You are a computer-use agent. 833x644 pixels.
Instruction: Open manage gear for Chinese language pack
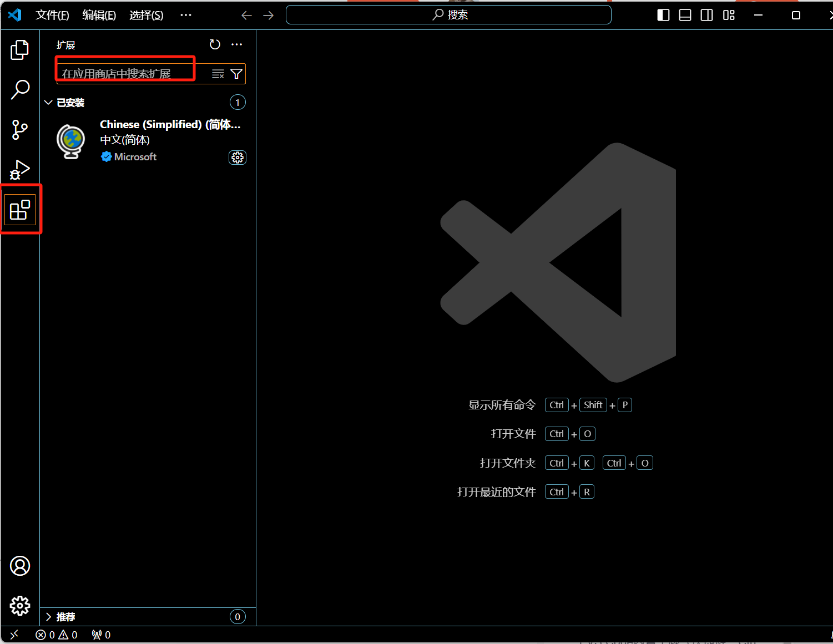pos(238,158)
